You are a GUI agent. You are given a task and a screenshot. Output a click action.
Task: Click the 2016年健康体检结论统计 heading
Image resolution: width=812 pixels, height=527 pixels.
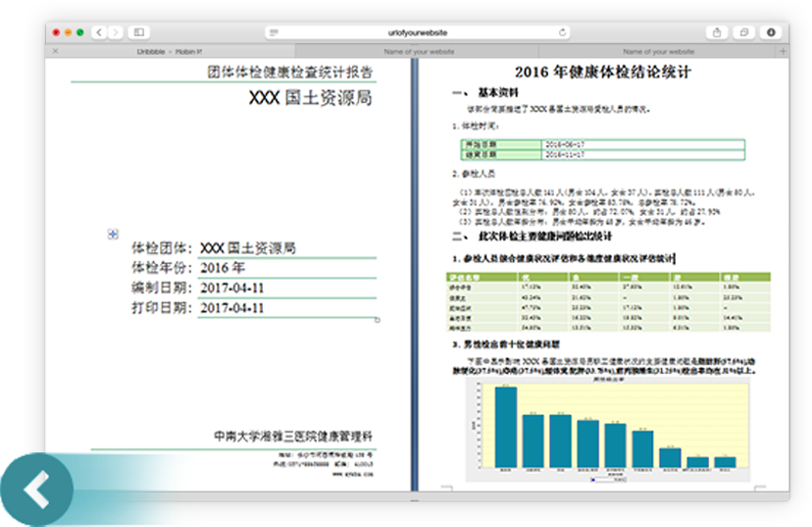[x=603, y=72]
